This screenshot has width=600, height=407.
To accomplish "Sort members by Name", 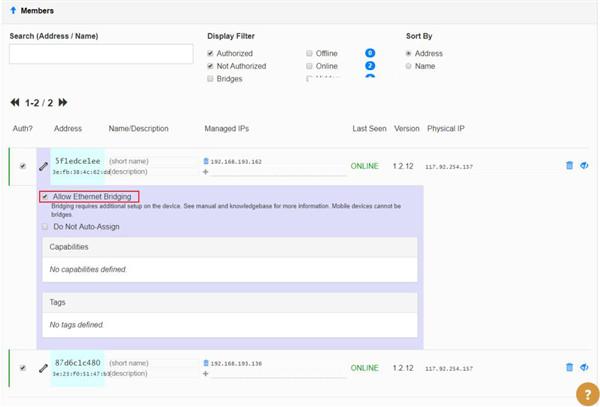I will click(x=409, y=66).
